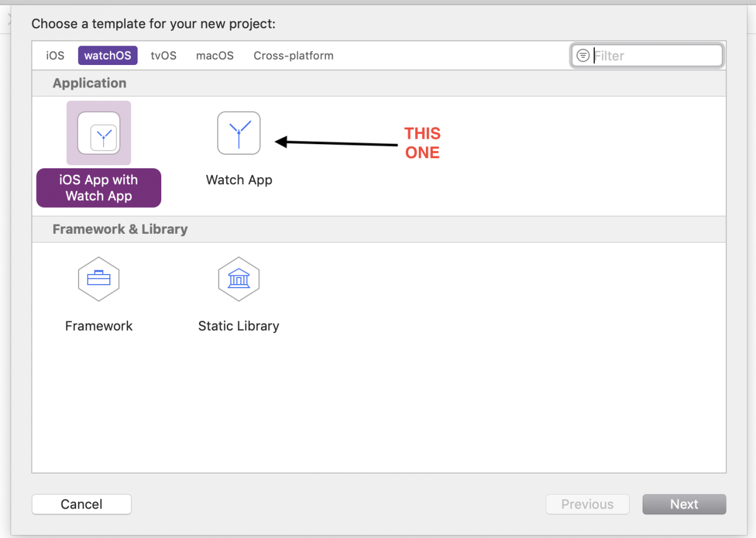Click the Framework label text
Viewport: 756px width, 538px height.
(x=99, y=326)
